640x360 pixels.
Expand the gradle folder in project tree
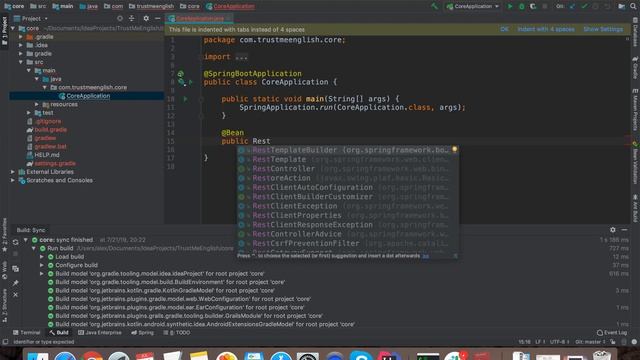coord(21,53)
